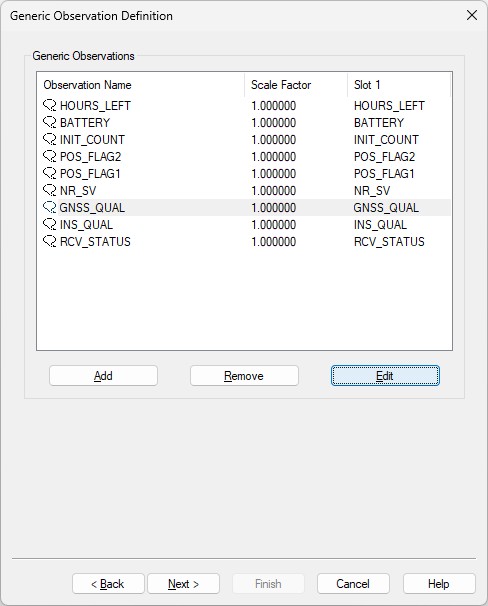Click the INIT_COUNT row icon
Image resolution: width=488 pixels, height=606 pixels.
(49, 139)
